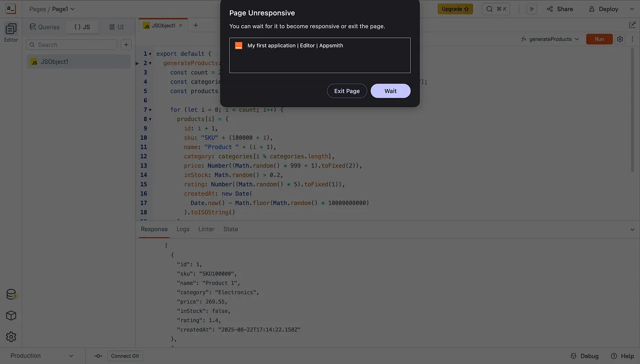Screen dimensions: 640x364
Task: Open JS function settings gear beside Run
Action: tap(619, 39)
